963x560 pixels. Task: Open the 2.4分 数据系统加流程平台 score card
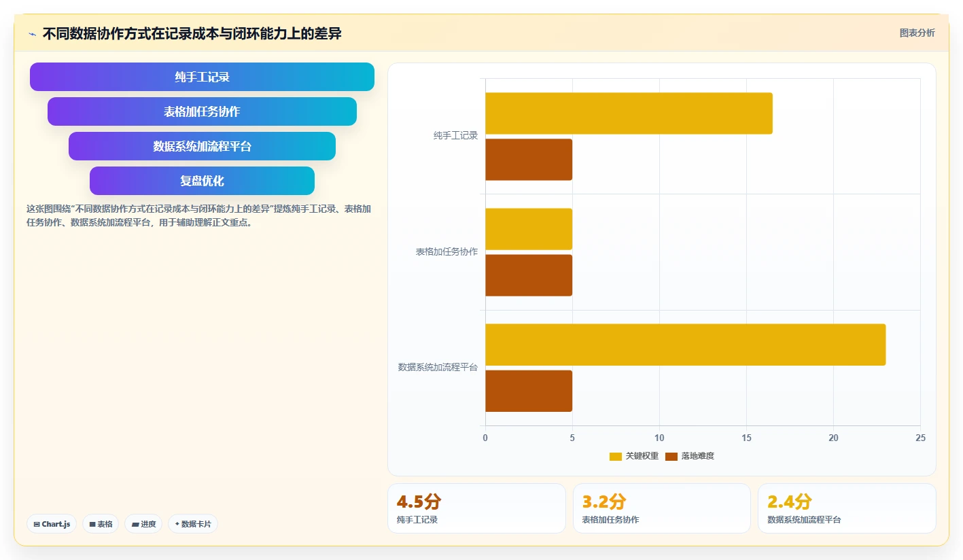847,508
